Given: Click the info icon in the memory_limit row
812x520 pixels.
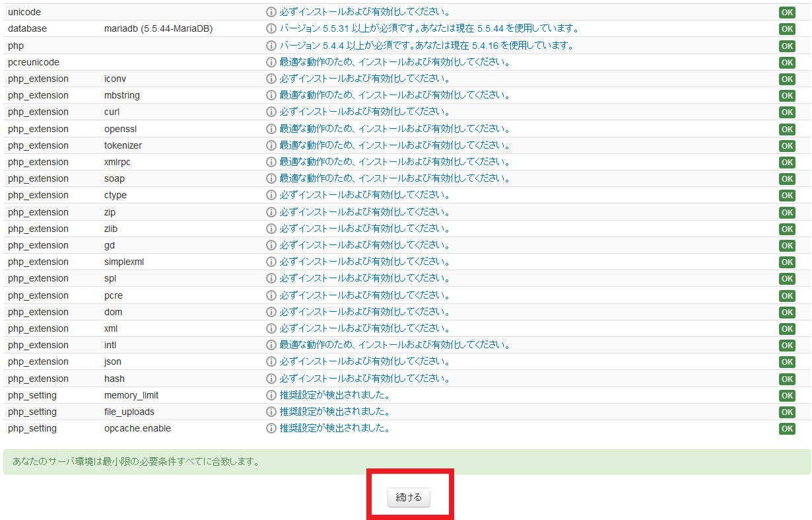Looking at the screenshot, I should point(271,395).
